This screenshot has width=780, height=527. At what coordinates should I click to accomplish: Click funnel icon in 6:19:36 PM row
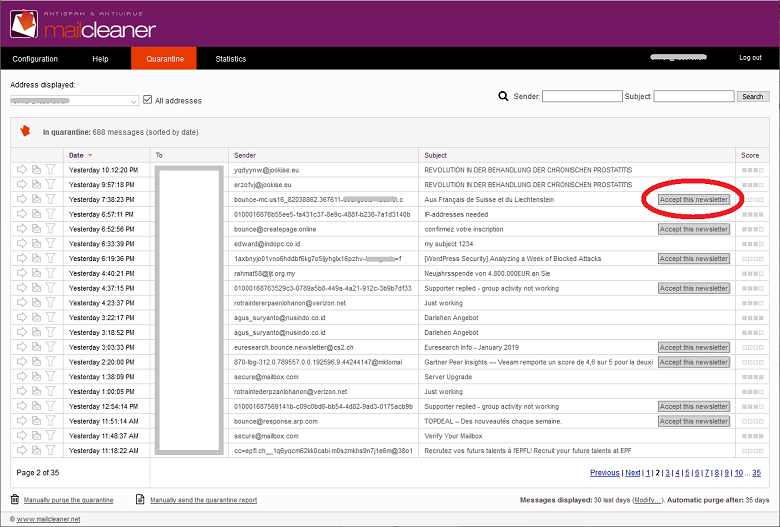[50, 258]
